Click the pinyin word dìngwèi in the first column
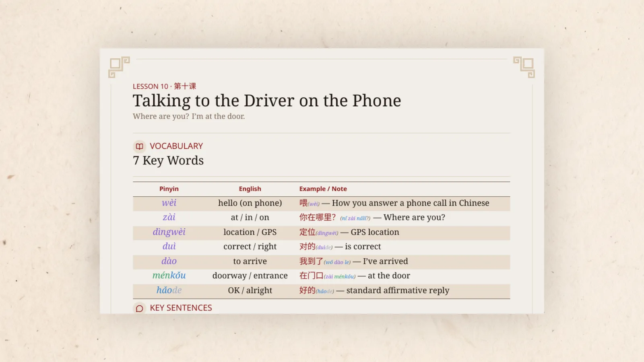This screenshot has height=362, width=644. tap(169, 232)
